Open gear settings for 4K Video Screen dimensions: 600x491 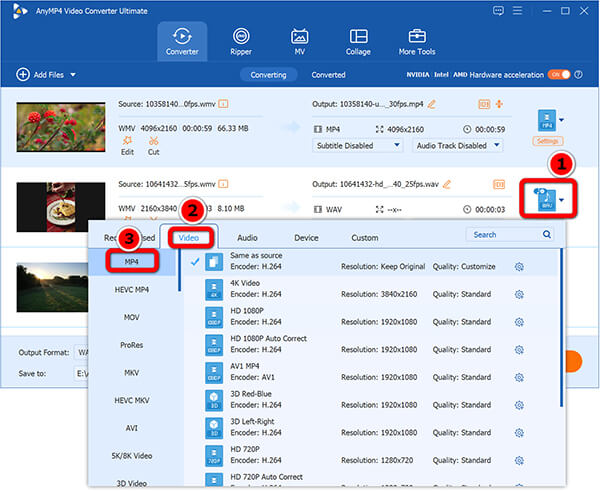519,294
